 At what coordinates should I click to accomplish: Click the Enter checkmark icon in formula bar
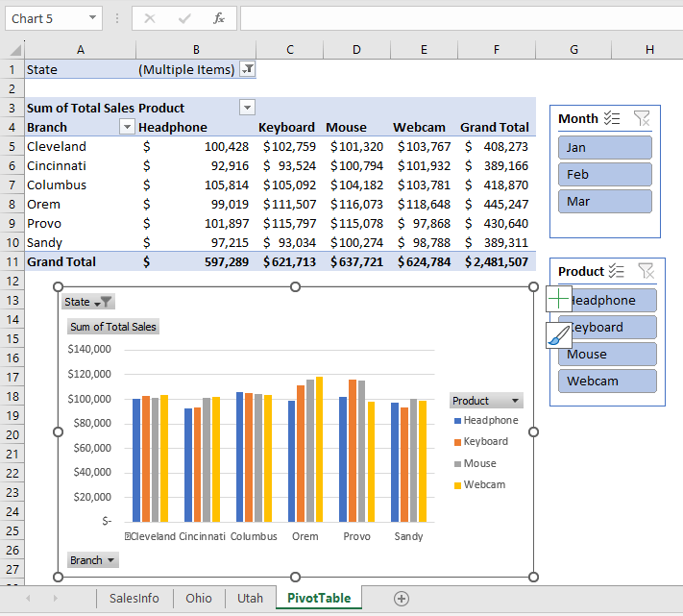click(183, 18)
